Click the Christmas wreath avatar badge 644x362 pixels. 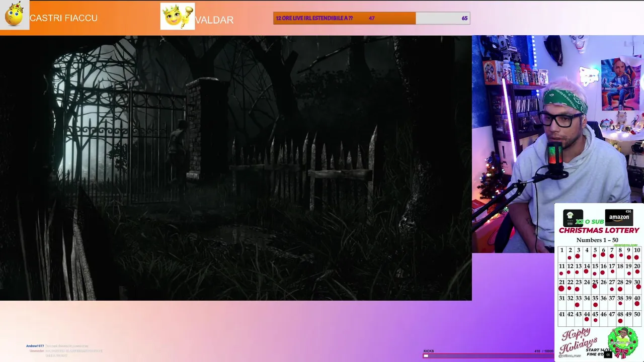(x=623, y=341)
